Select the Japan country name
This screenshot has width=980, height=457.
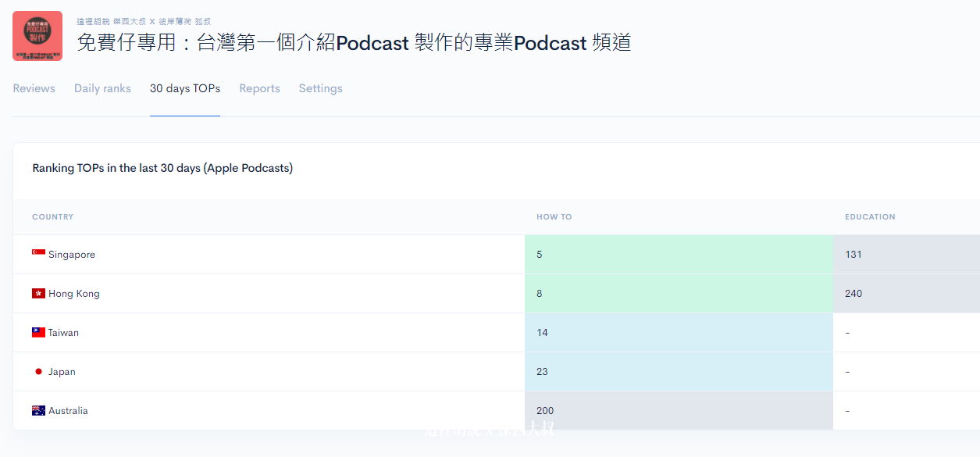pos(62,372)
